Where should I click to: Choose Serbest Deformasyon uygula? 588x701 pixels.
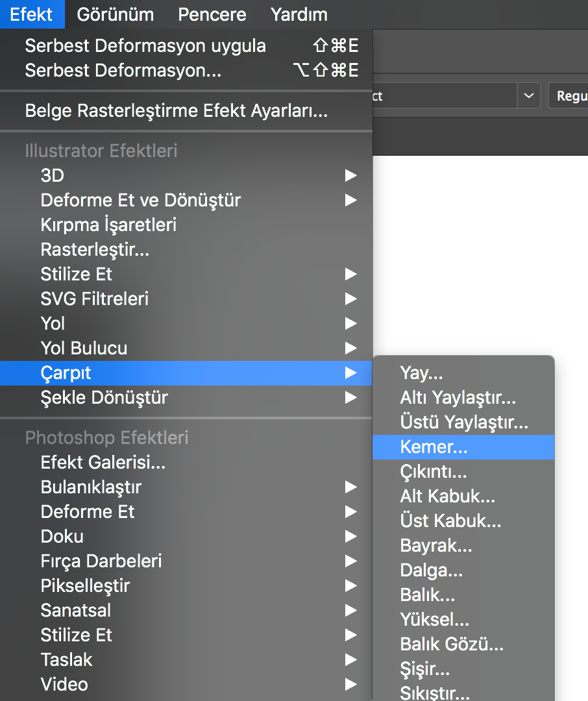coord(186,45)
